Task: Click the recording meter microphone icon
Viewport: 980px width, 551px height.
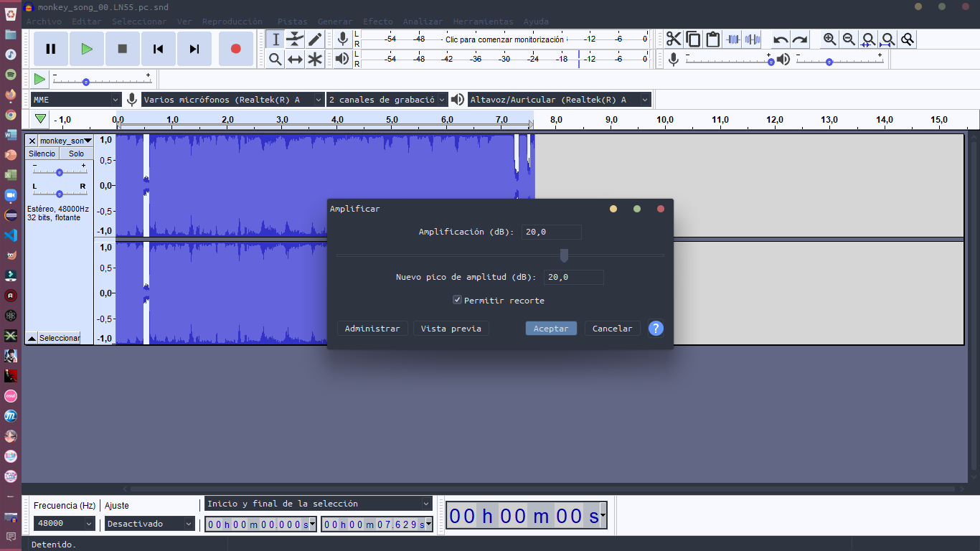Action: click(x=343, y=39)
